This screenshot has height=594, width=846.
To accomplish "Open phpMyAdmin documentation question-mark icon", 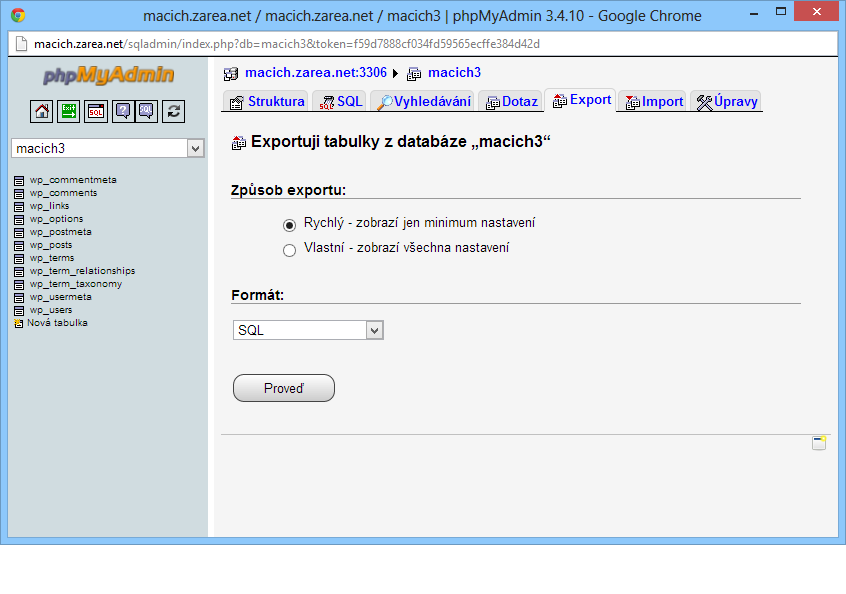I will 123,111.
